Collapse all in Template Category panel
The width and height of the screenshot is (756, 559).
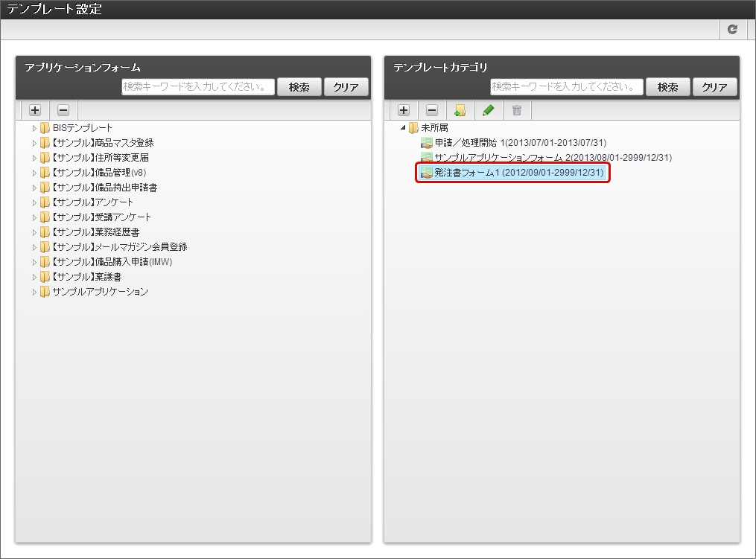pos(432,110)
